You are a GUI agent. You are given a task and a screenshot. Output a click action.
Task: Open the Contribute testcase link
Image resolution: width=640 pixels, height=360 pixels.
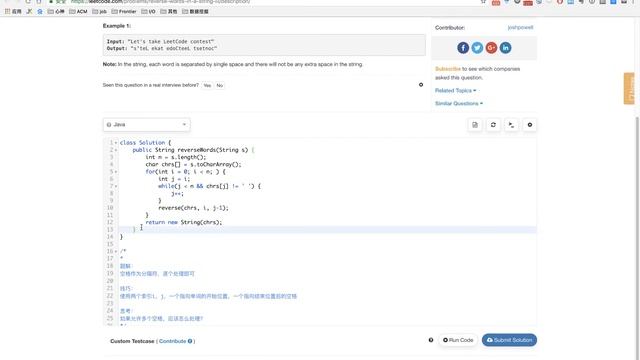pos(173,341)
